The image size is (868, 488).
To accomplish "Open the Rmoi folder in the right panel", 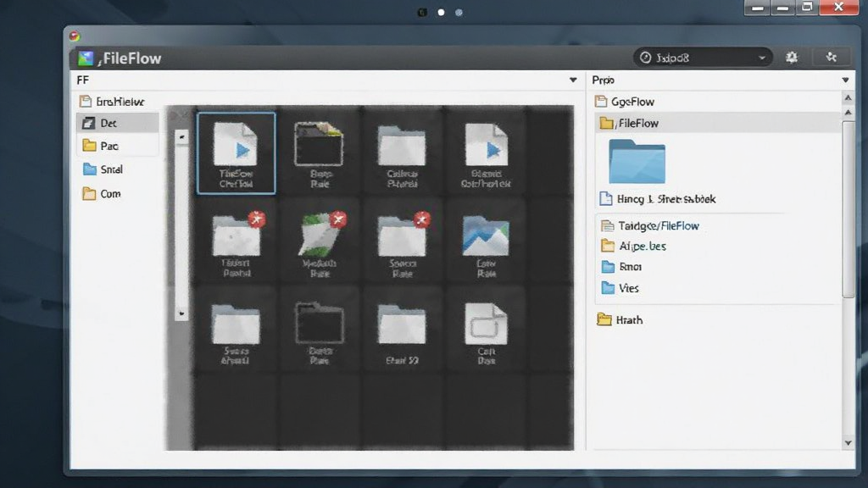I will [621, 267].
